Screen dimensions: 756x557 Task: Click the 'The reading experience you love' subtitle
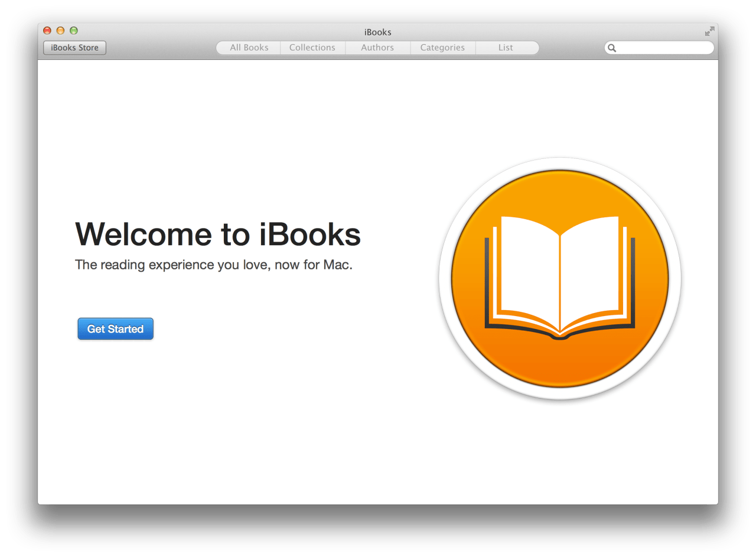[214, 265]
